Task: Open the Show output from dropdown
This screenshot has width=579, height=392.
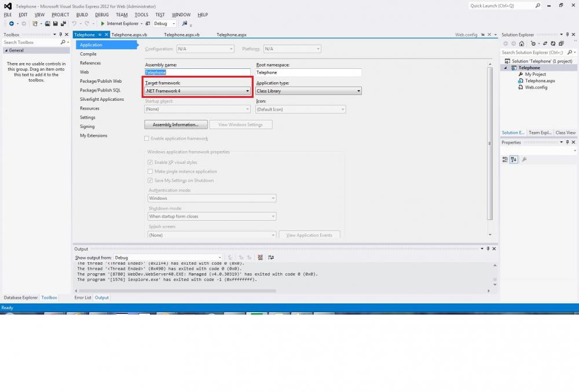Action: click(167, 258)
